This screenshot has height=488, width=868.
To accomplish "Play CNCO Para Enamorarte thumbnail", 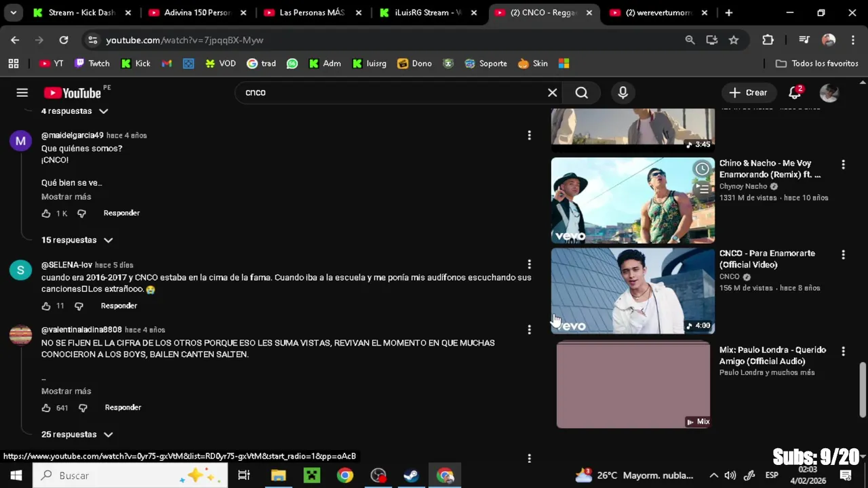I will coord(633,291).
